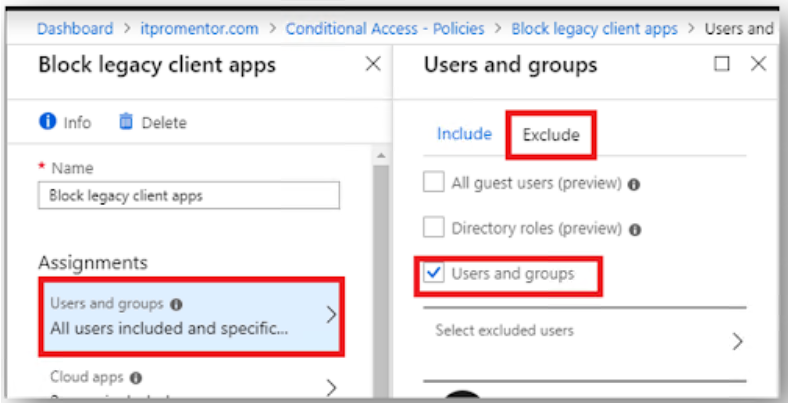Uncheck the Users and groups checkbox
The height and width of the screenshot is (403, 788).
(x=433, y=274)
